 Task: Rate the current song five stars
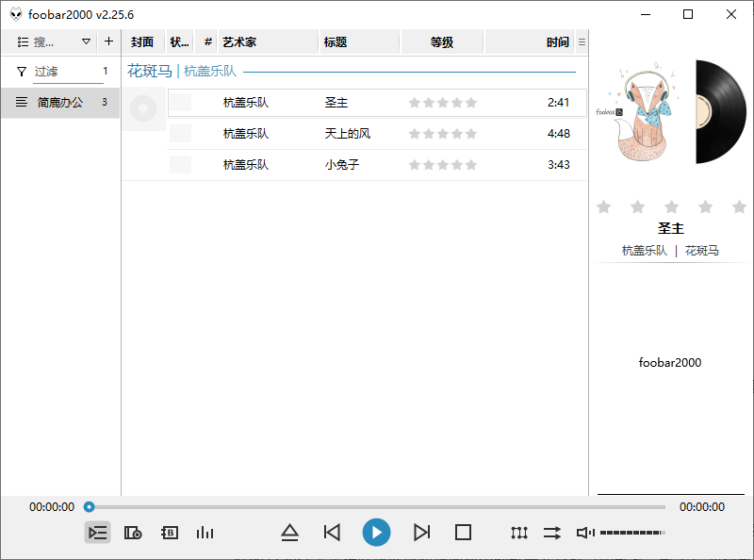(x=740, y=206)
